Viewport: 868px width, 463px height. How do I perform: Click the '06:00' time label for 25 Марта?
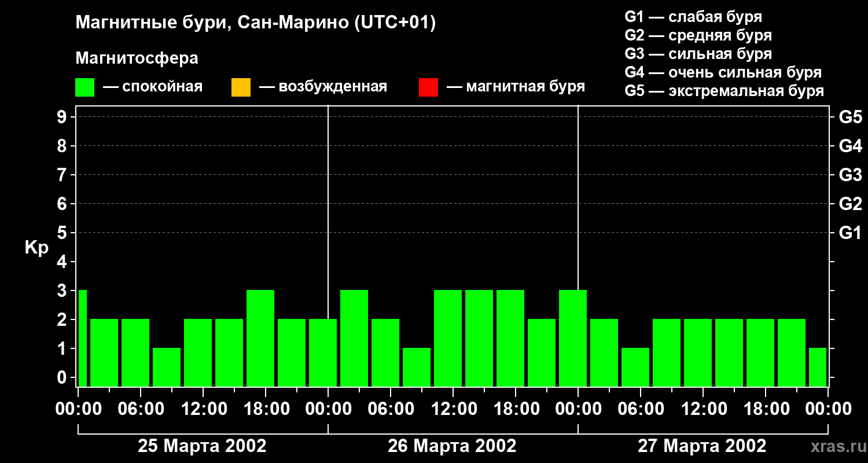(x=141, y=409)
